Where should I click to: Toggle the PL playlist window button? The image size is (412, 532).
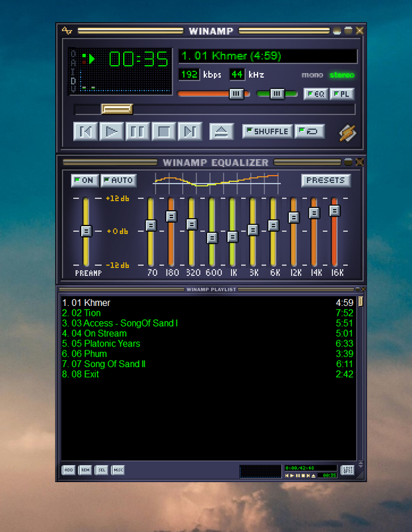point(342,94)
